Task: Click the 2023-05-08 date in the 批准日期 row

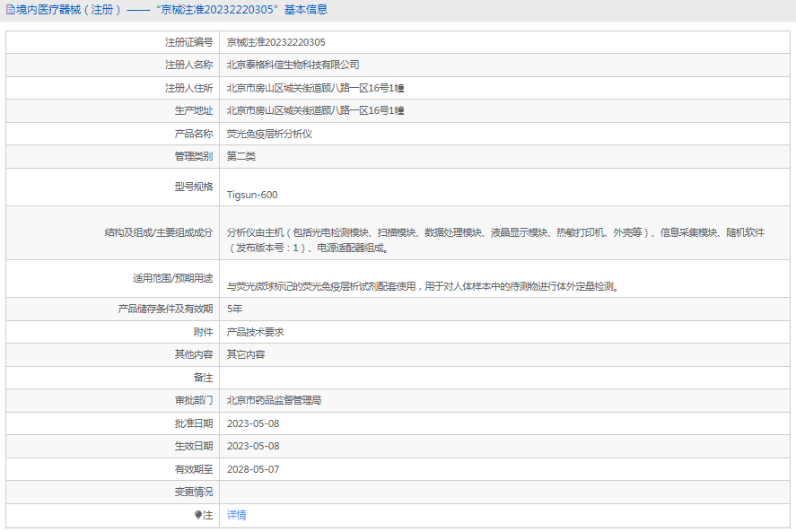Action: (253, 423)
